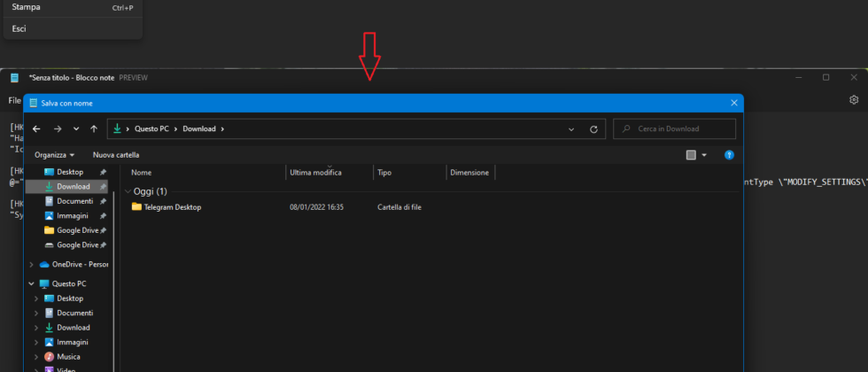Go up one folder level
This screenshot has height=372, width=868.
(x=94, y=129)
